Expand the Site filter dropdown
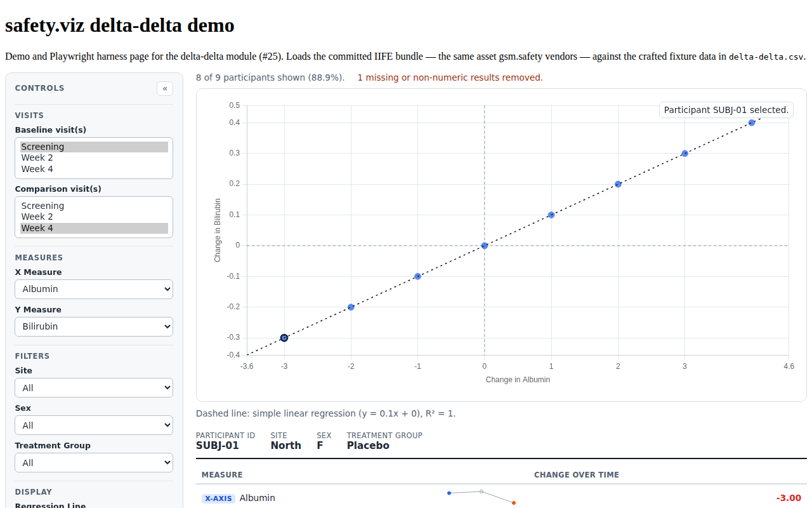The width and height of the screenshot is (812, 508). click(x=94, y=388)
